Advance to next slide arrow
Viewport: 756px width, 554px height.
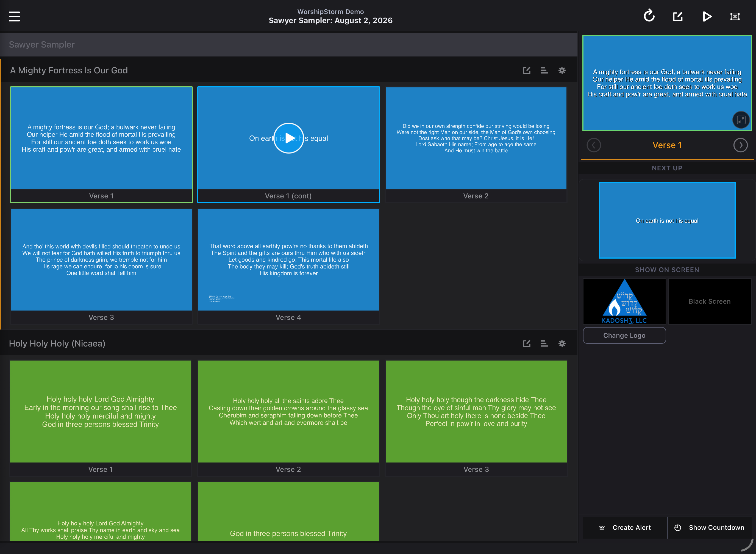740,145
